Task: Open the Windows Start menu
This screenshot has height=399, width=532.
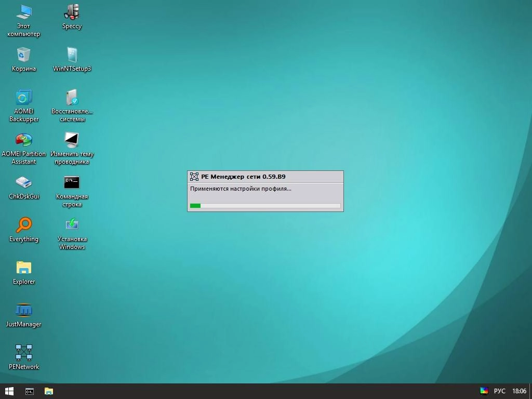Action: (9, 391)
